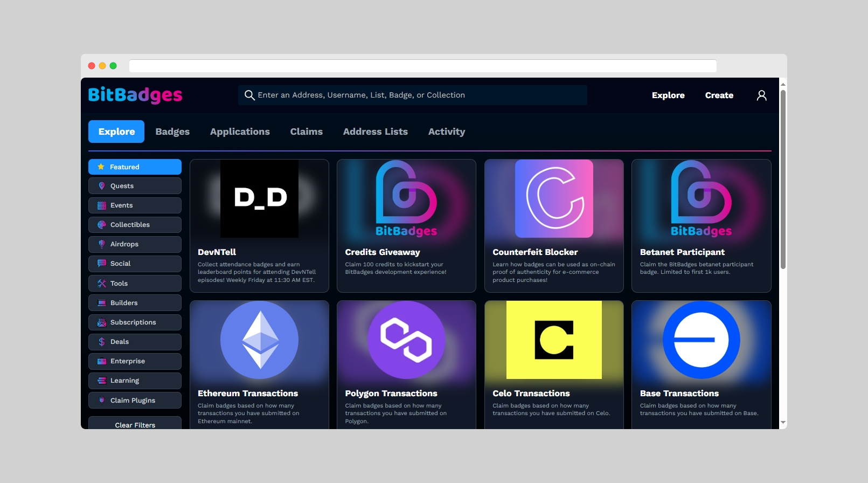Viewport: 868px width, 483px height.
Task: Open the Base logo image
Action: pyautogui.click(x=701, y=340)
